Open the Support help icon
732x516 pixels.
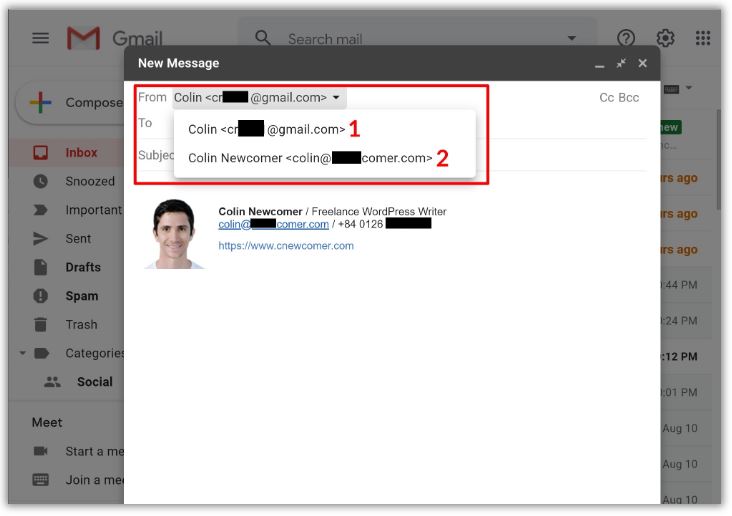626,38
